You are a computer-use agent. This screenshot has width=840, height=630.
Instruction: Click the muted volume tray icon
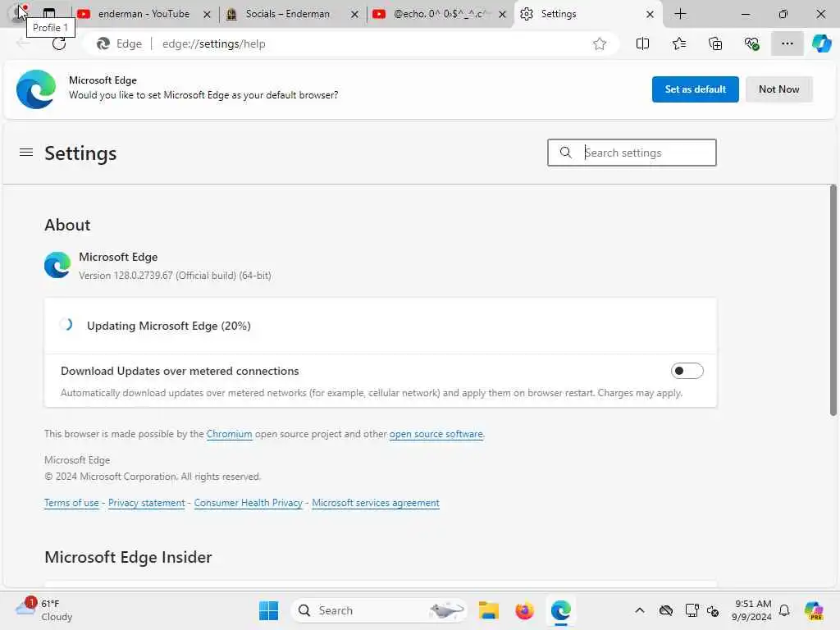(x=713, y=610)
